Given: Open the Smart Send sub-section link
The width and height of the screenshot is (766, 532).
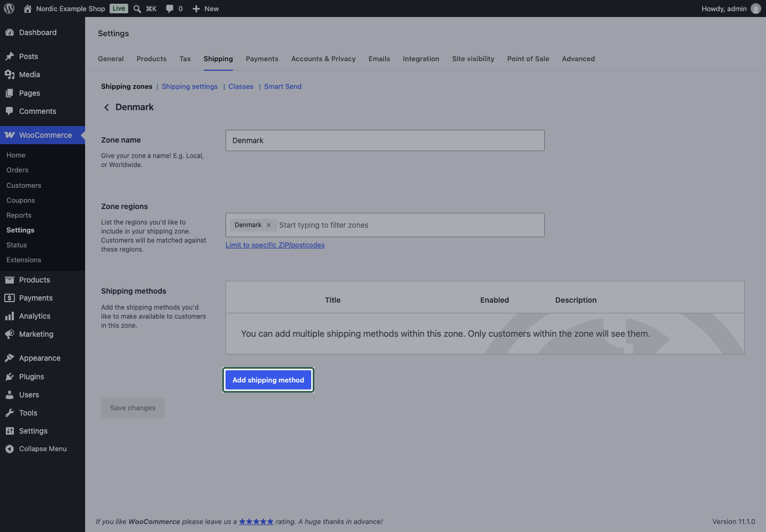Looking at the screenshot, I should tap(283, 87).
